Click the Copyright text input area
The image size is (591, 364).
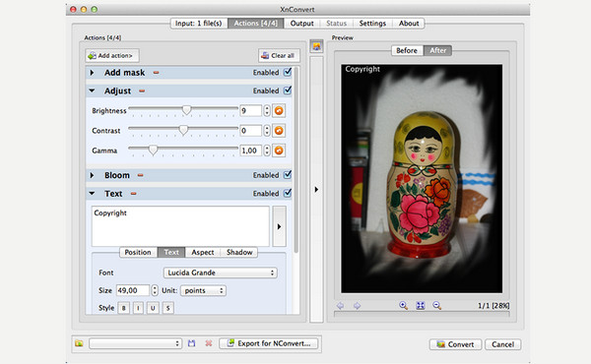tap(180, 226)
